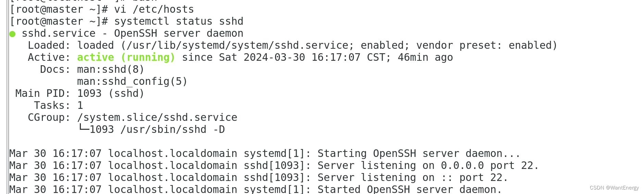This screenshot has height=194, width=644.
Task: Click the "CSDN @WantEnergy" watermark
Action: pos(614,188)
